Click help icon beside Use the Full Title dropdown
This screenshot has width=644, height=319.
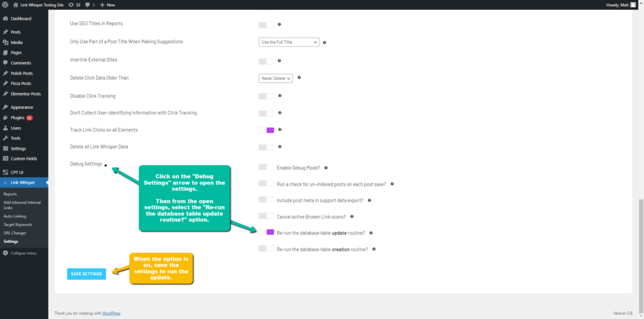pos(325,42)
